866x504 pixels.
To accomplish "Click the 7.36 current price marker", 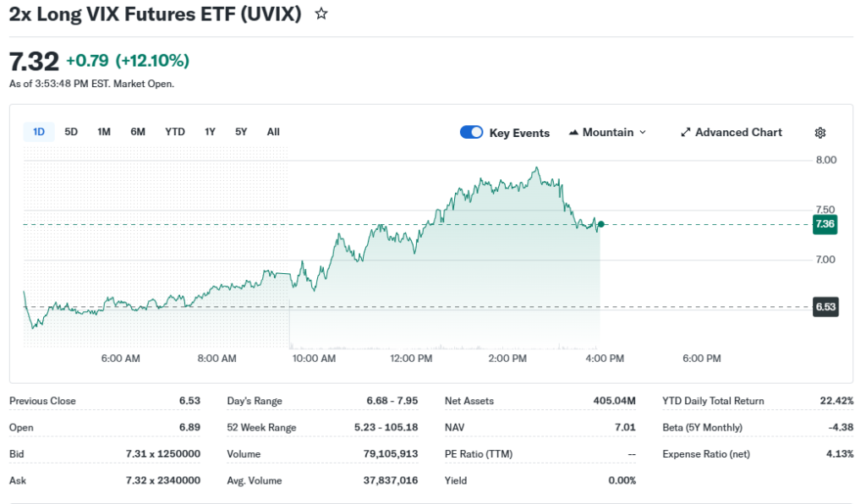I will (825, 224).
